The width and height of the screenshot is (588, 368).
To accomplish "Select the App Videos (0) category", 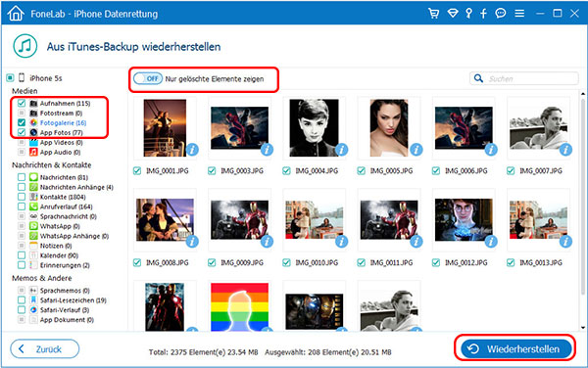I will (61, 142).
